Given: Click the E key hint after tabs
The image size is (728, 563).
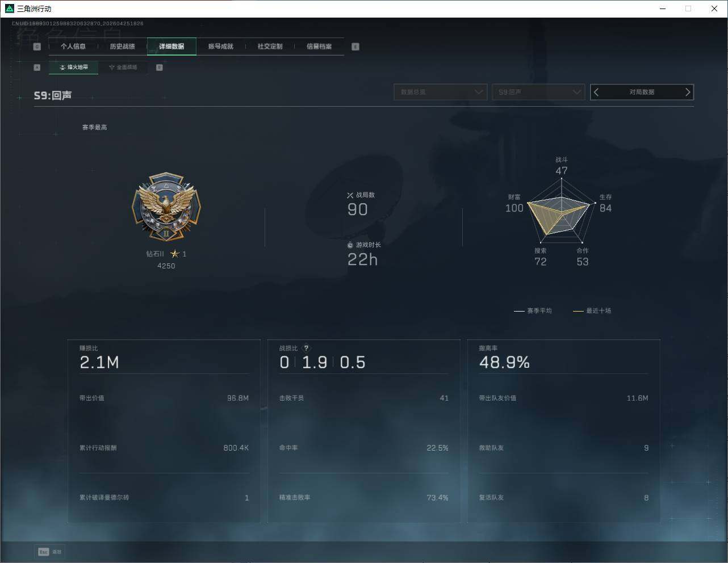Looking at the screenshot, I should click(x=355, y=47).
